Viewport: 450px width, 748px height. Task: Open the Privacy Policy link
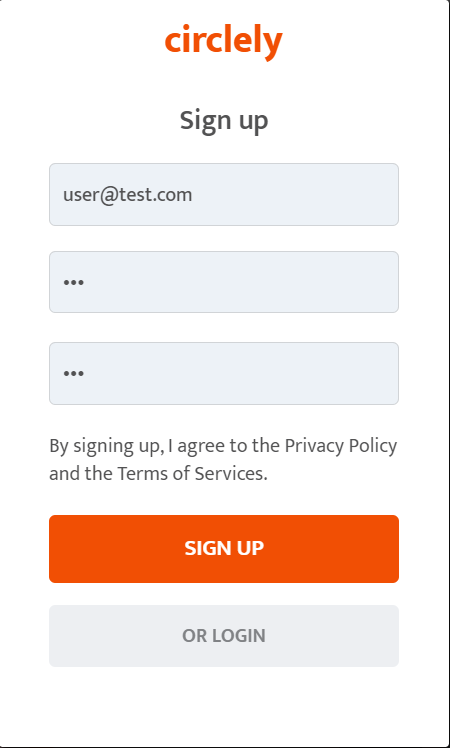point(341,446)
